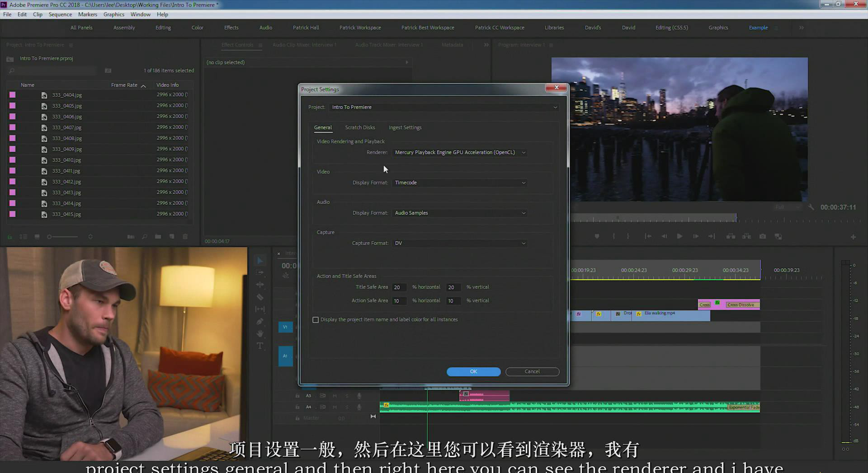This screenshot has height=473, width=868.
Task: Toggle voice-over record on track A3
Action: 359,396
